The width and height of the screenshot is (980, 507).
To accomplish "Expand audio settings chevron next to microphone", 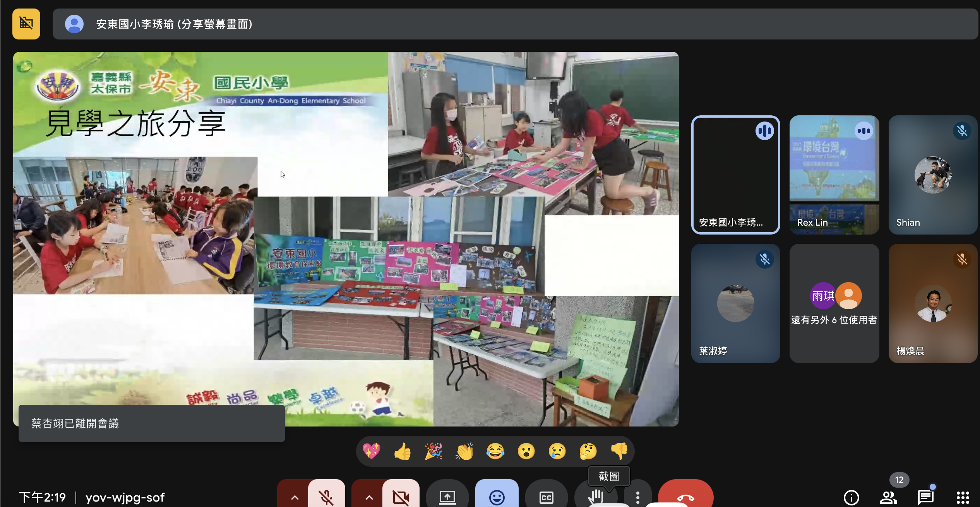I will coord(295,497).
